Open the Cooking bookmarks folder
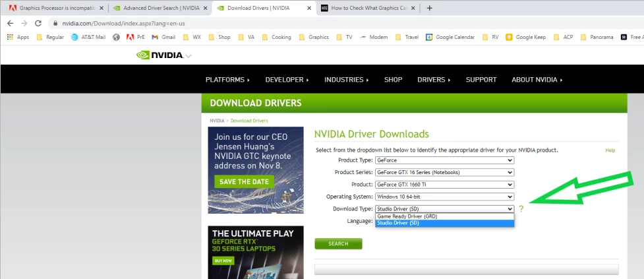644x279 pixels. [x=276, y=37]
